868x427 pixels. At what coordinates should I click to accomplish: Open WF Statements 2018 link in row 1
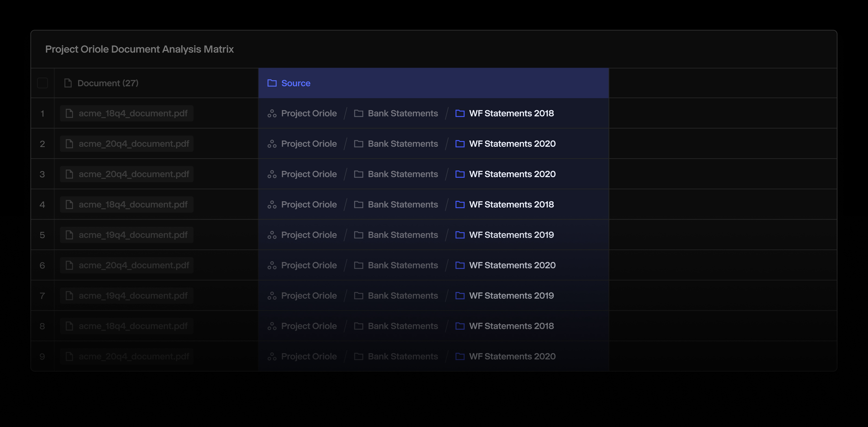tap(511, 114)
